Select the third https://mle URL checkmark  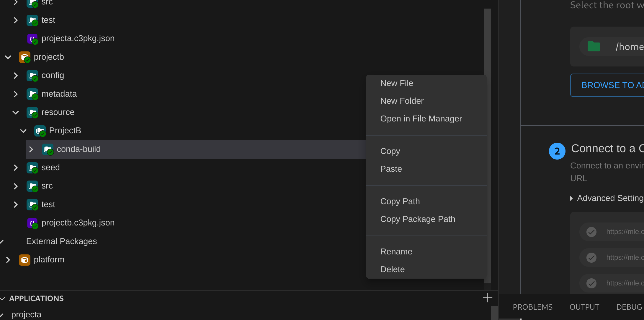(x=591, y=283)
